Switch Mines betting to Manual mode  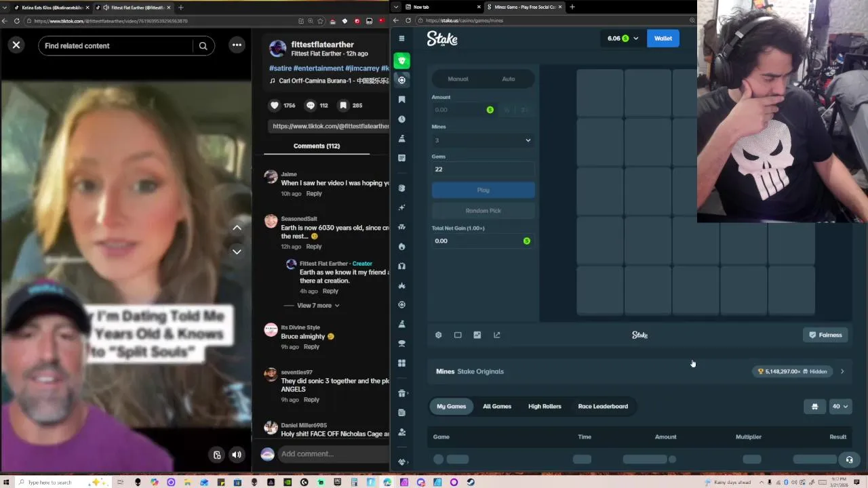(458, 79)
